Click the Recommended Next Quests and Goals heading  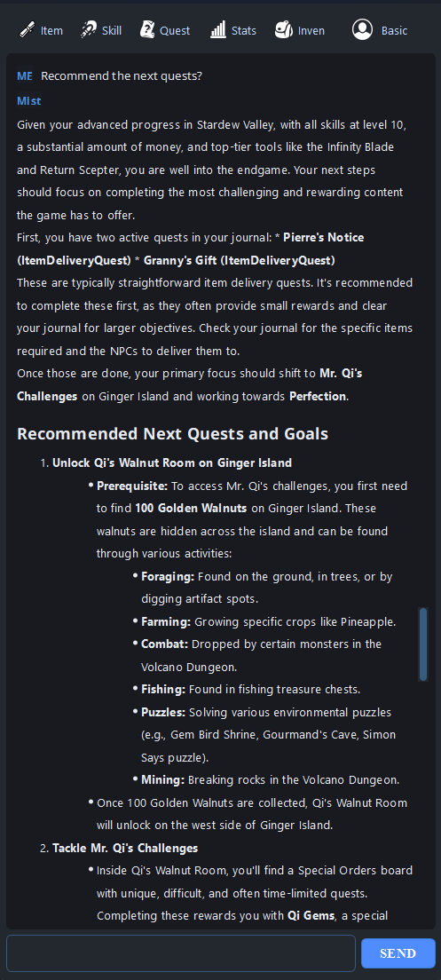[x=172, y=434]
